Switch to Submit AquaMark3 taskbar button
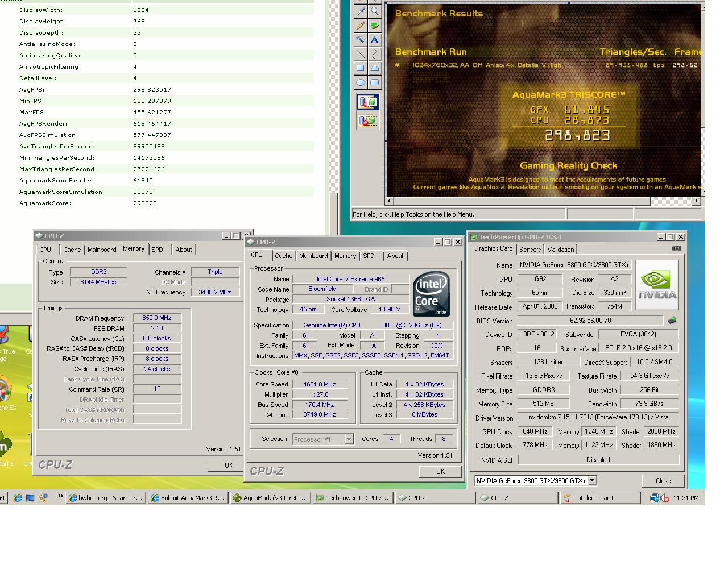 [188, 498]
